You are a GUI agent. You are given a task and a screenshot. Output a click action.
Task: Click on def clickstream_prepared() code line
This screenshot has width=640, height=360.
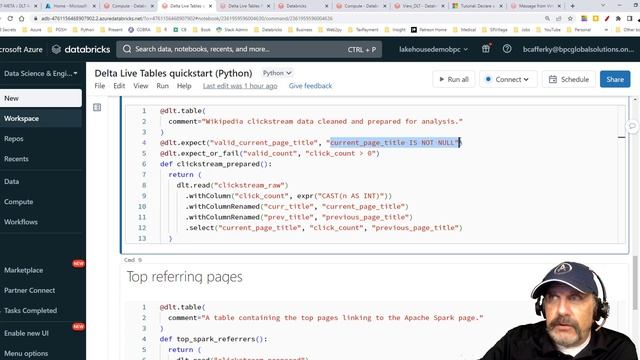pyautogui.click(x=216, y=164)
